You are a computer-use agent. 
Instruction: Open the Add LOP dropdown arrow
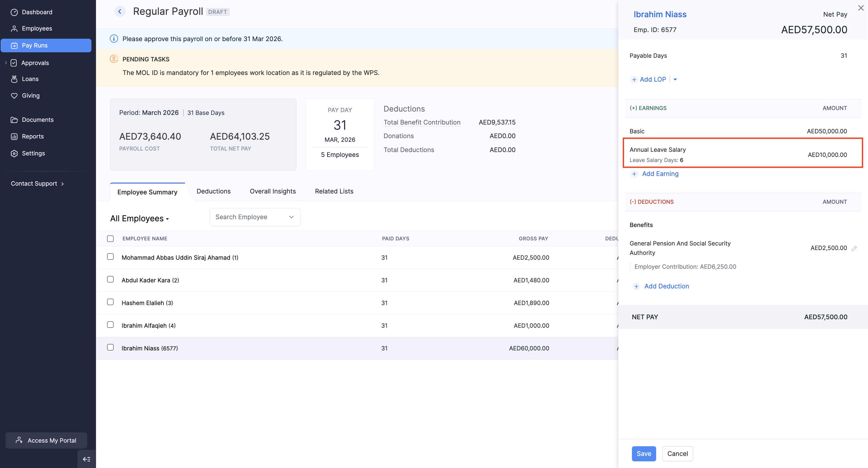[x=675, y=80]
